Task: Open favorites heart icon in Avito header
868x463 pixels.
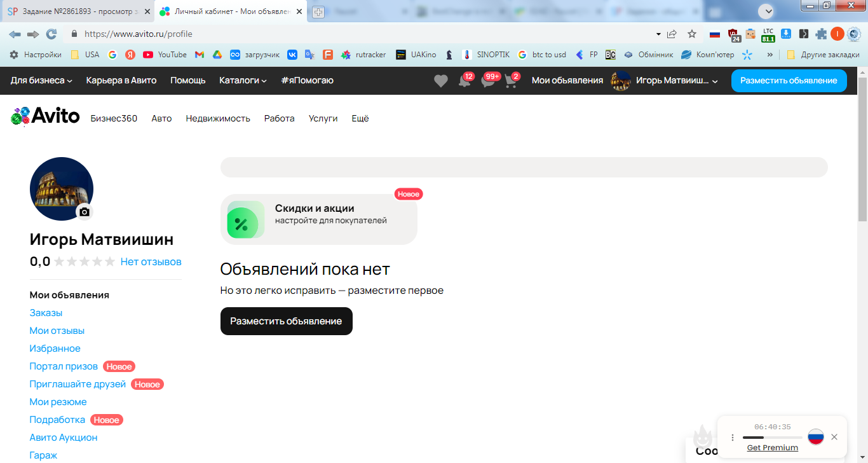Action: pos(441,81)
